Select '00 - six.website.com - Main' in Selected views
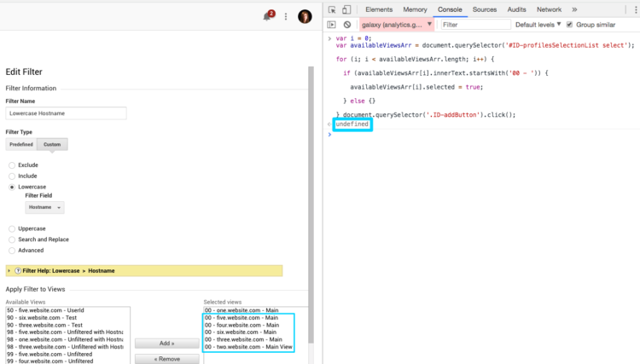Screen dimensions: 640x364 click(255, 332)
